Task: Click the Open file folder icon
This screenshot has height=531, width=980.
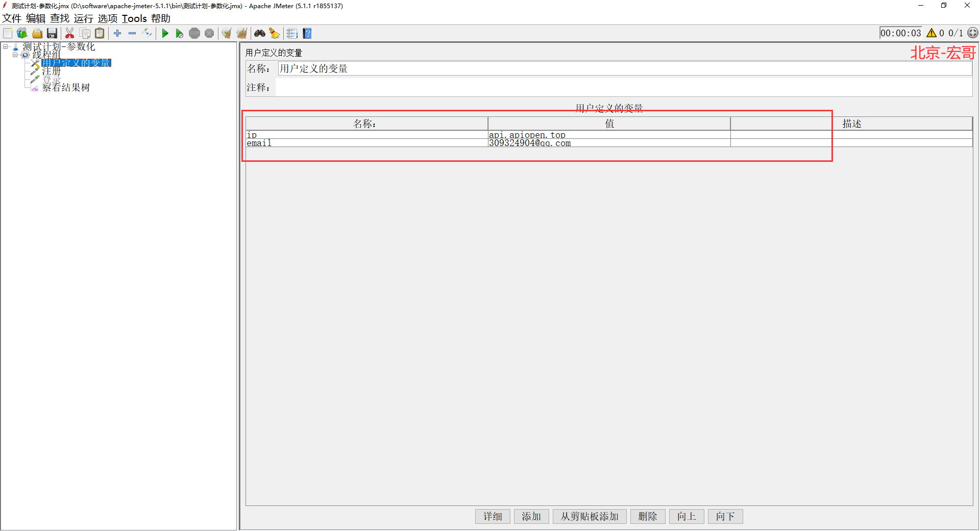Action: click(x=37, y=33)
